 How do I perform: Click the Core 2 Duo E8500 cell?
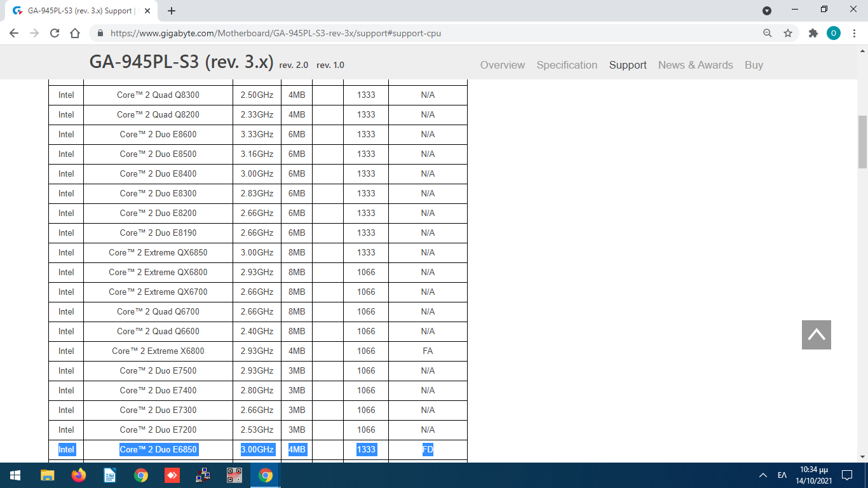pos(158,154)
